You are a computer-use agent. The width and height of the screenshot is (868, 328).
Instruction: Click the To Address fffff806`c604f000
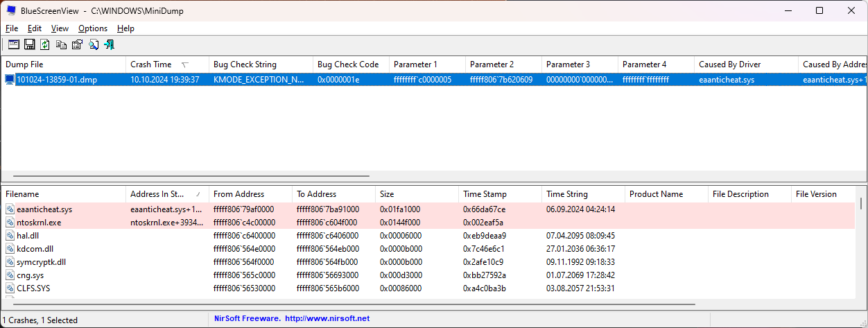click(x=327, y=223)
